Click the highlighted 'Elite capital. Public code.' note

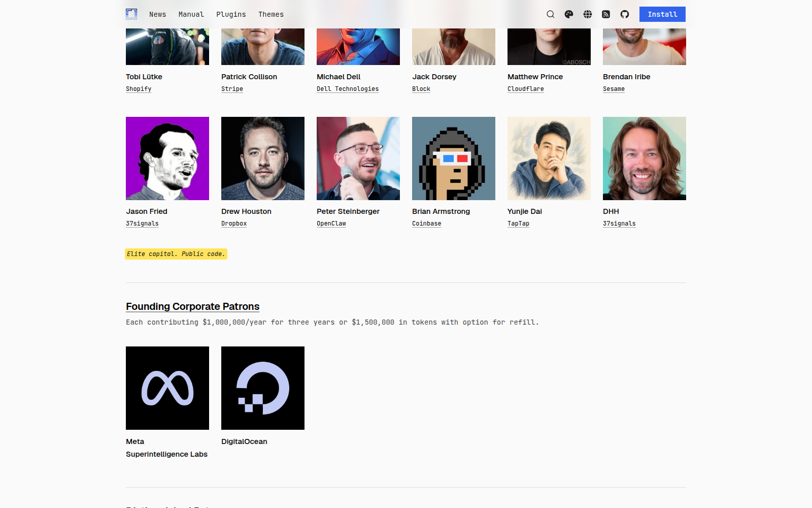(176, 254)
